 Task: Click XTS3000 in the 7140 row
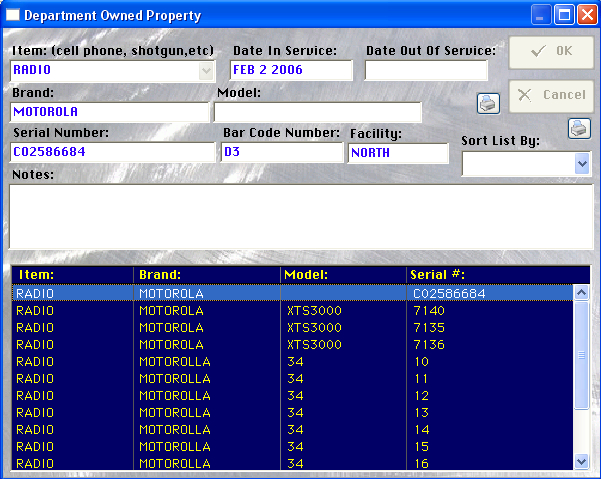[x=314, y=310]
